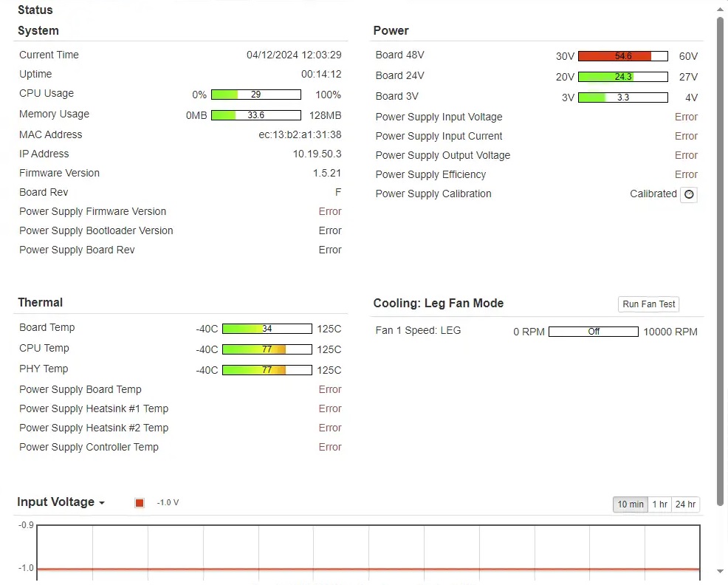Viewport: 728px width, 585px height.
Task: Click the Memory Usage progress bar
Action: [255, 115]
